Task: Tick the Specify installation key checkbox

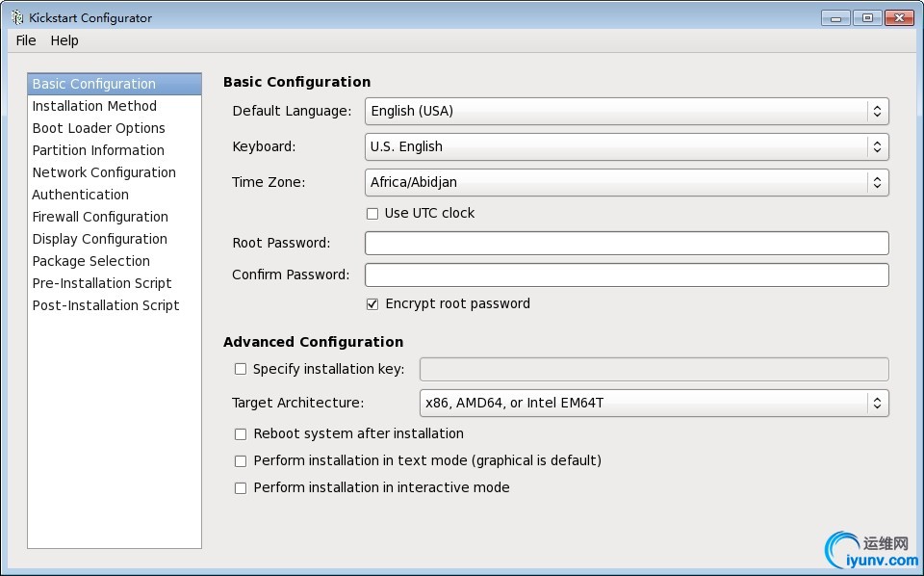Action: point(241,369)
